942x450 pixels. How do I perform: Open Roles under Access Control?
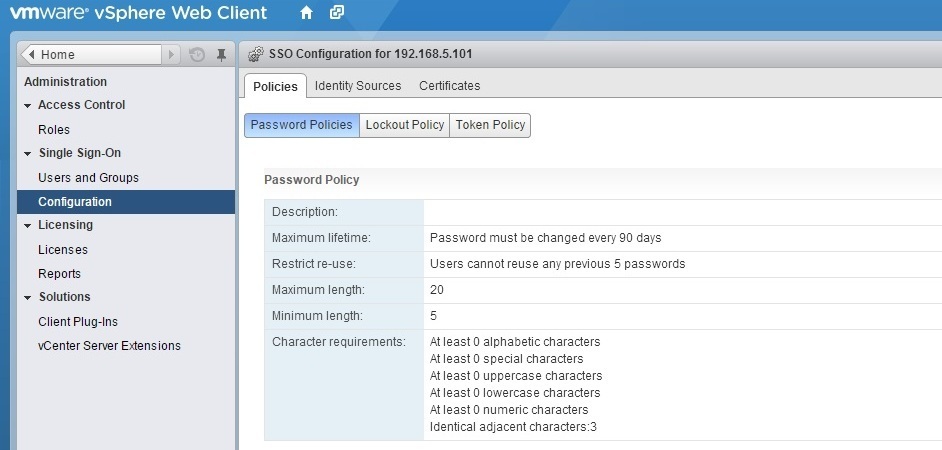54,130
